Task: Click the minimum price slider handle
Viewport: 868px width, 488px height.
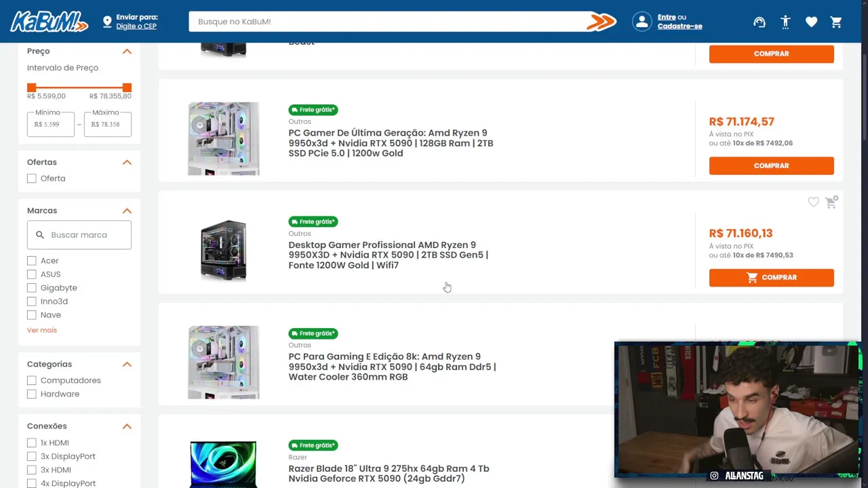Action: 31,87
